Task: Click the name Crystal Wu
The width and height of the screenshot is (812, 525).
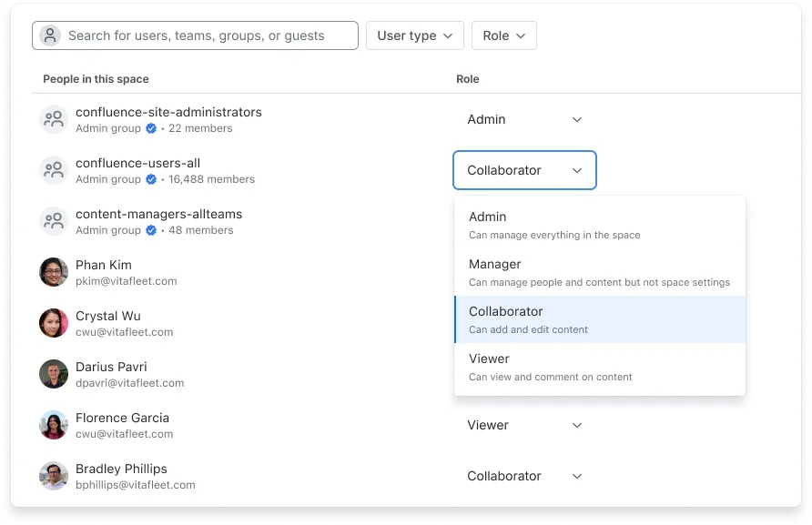Action: coord(108,316)
